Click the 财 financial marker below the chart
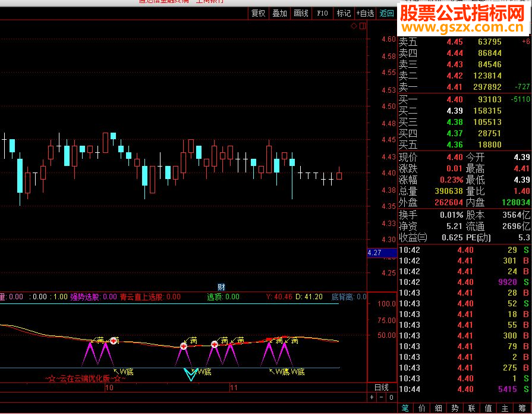The width and height of the screenshot is (532, 414). click(221, 287)
